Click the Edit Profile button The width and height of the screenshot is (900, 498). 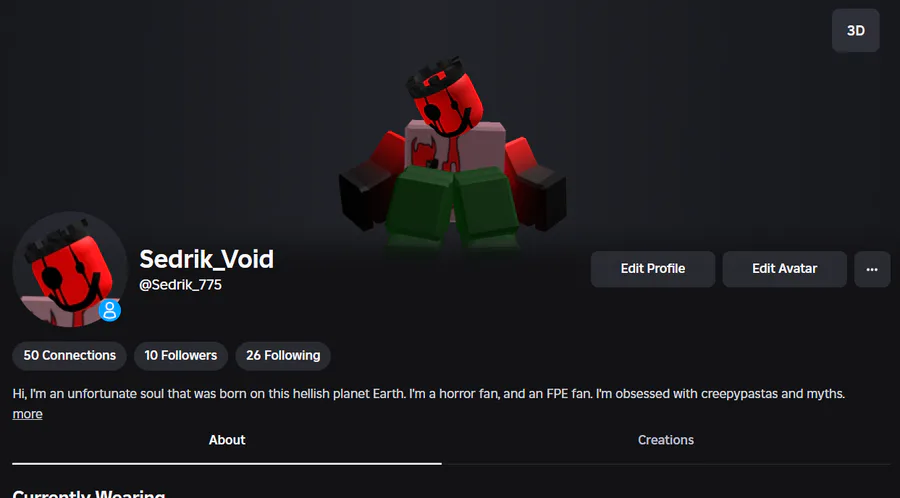[x=653, y=269]
